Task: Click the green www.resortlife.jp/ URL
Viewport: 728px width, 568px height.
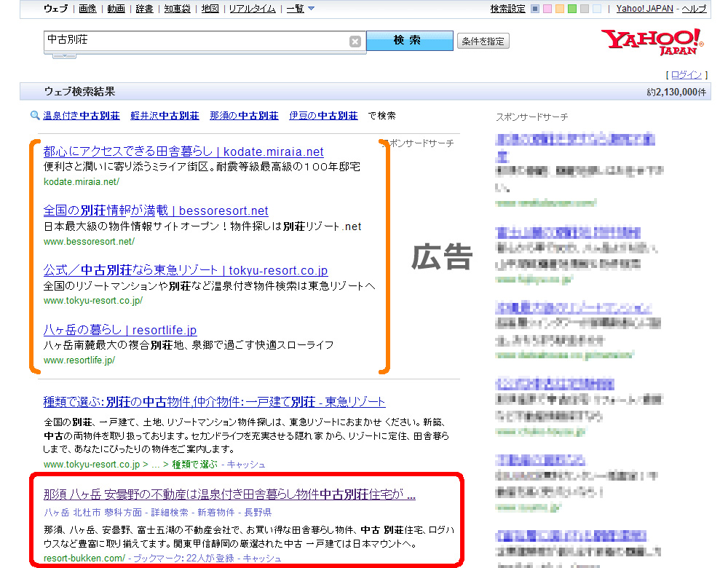Action: tap(79, 360)
